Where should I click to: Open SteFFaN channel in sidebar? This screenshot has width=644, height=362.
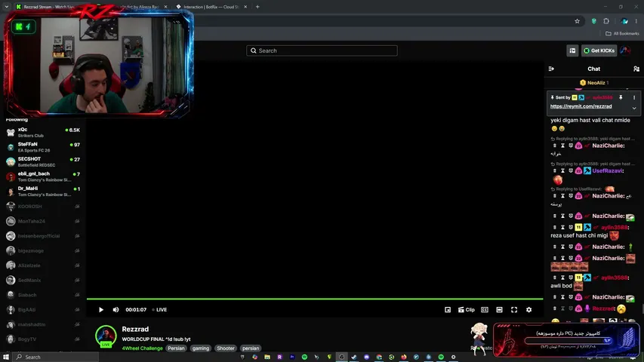tap(43, 147)
